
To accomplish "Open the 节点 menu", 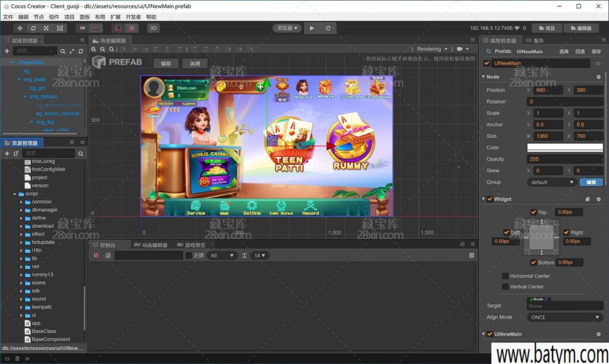I will pos(39,17).
